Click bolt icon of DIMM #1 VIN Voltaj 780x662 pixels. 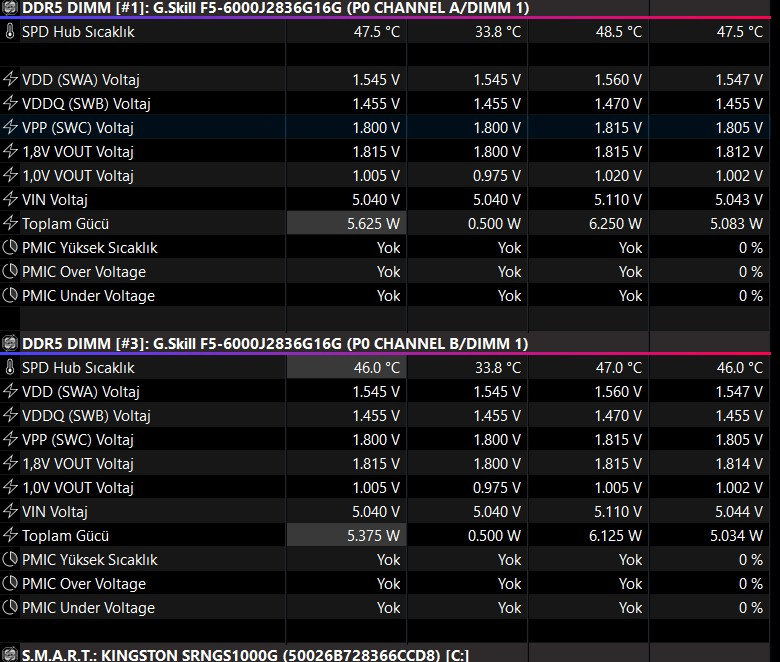point(10,199)
